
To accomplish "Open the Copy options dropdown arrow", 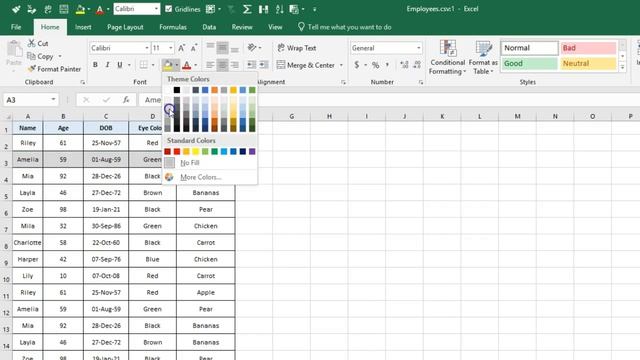I will [x=60, y=56].
